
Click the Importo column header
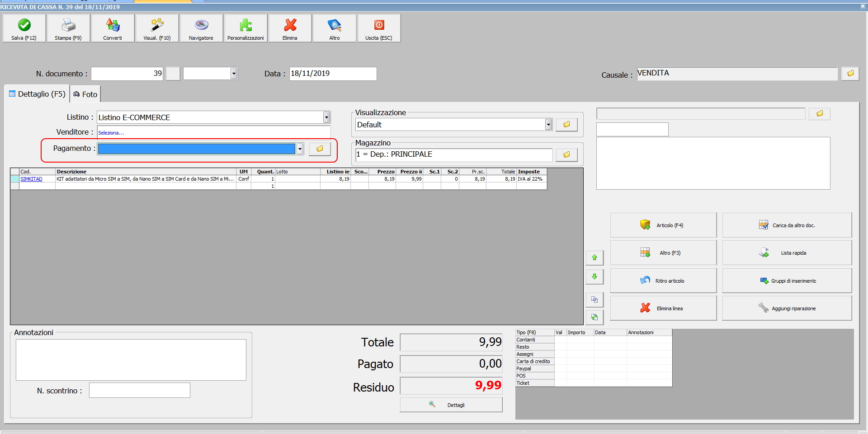[580, 332]
